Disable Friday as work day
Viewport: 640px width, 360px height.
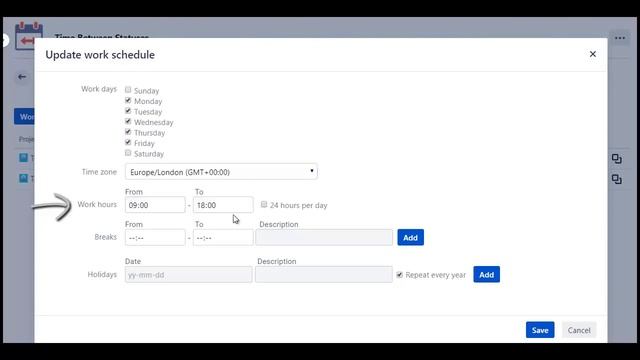click(x=128, y=142)
